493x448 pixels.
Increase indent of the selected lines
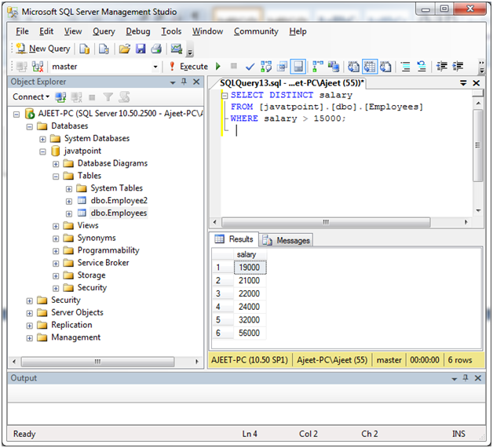[x=458, y=66]
